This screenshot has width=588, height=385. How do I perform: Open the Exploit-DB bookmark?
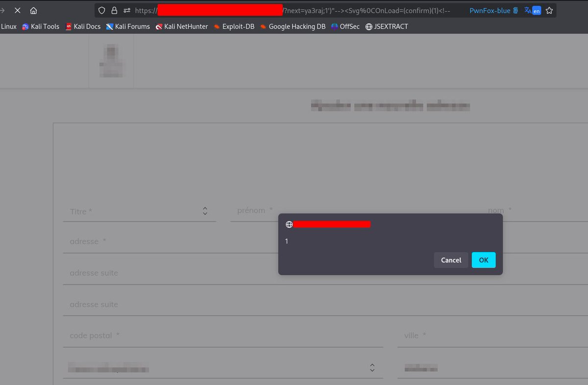tap(234, 26)
